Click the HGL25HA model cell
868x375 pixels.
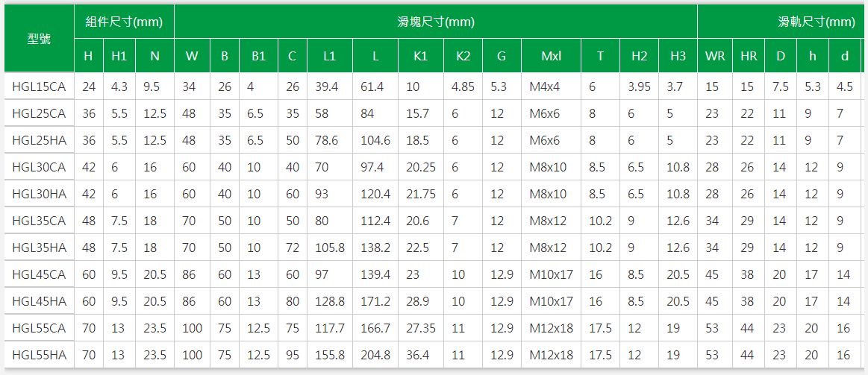[39, 140]
